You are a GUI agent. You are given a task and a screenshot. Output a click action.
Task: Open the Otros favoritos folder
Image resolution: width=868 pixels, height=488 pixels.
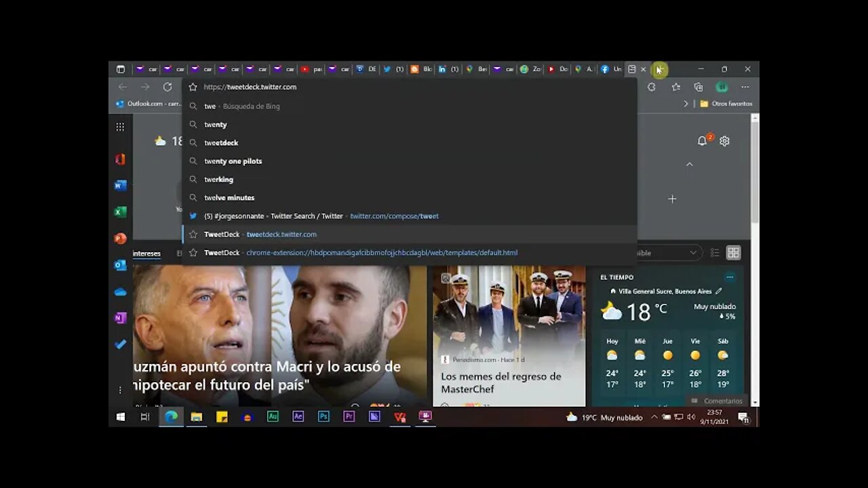pos(726,104)
